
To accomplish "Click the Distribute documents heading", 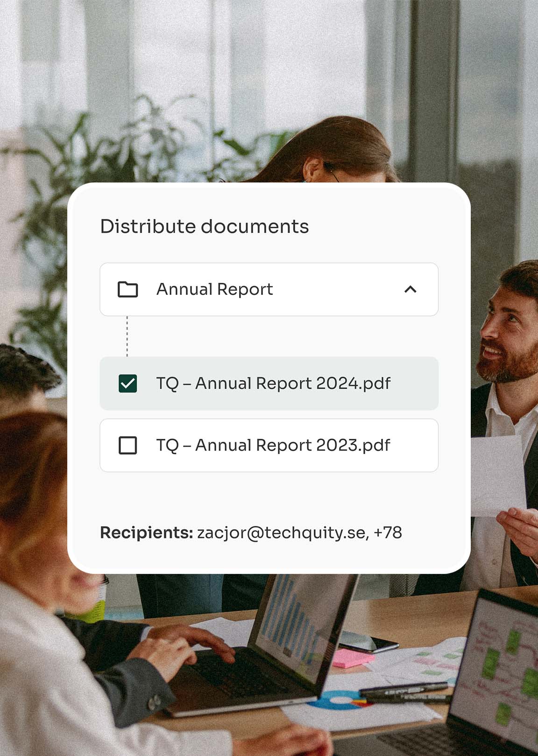I will point(204,227).
